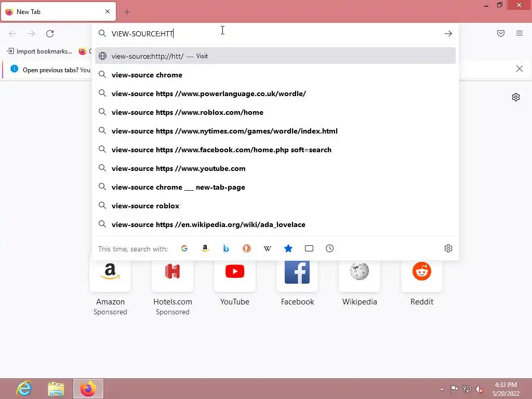The width and height of the screenshot is (532, 399).
Task: Search with DuckDuckGo this time
Action: click(x=247, y=248)
